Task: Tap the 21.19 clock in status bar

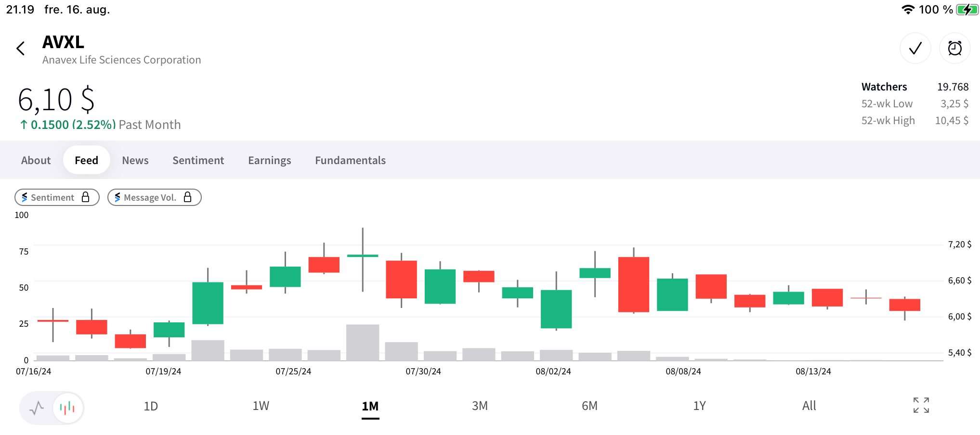Action: (x=20, y=10)
